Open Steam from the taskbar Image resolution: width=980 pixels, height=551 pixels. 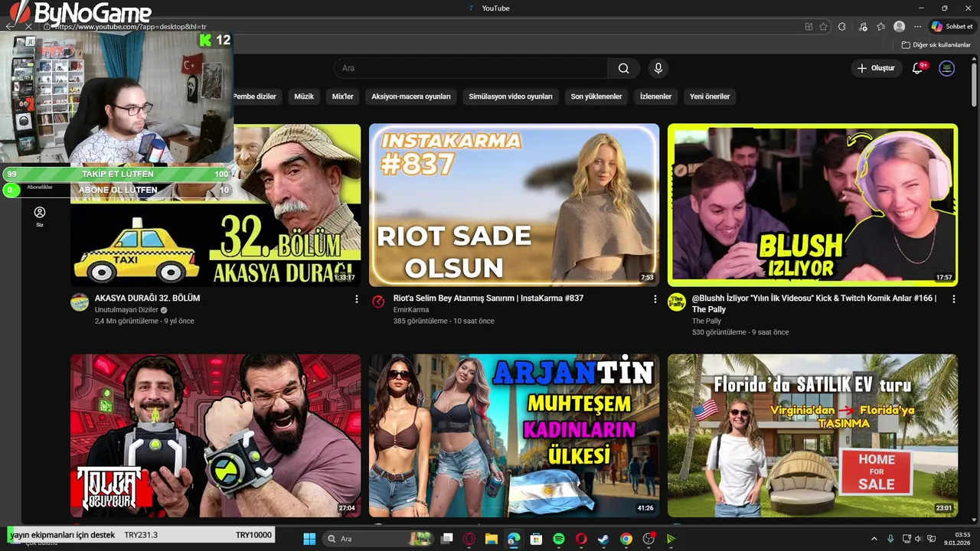603,539
